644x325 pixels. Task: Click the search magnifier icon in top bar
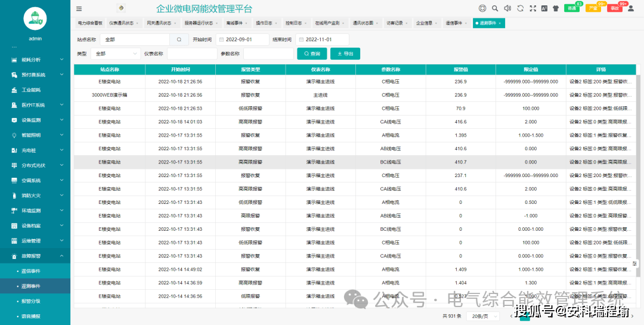click(495, 8)
